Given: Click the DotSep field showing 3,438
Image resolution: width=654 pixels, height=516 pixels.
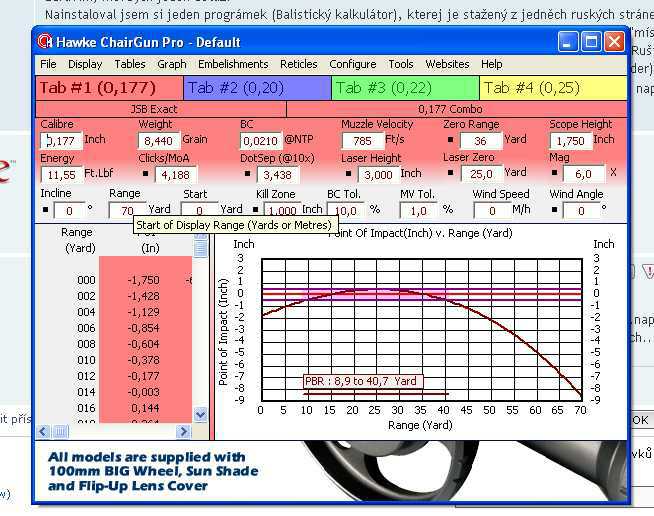Looking at the screenshot, I should point(278,175).
